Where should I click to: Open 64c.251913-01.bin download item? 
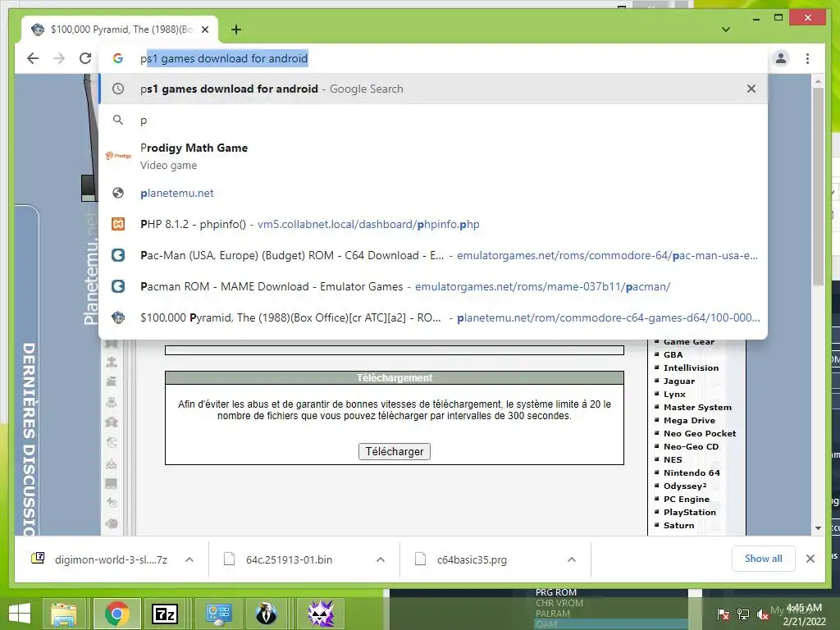(x=290, y=559)
